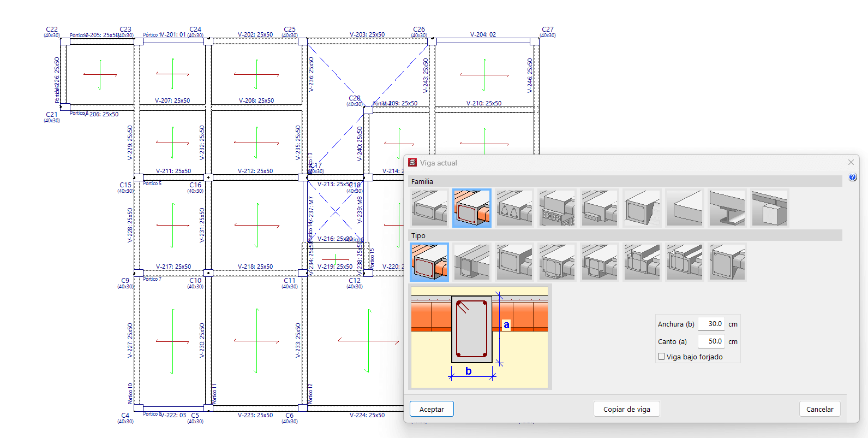Pick the sixth Tipo beam icon
Viewport: 868px width, 438px height.
tap(642, 262)
